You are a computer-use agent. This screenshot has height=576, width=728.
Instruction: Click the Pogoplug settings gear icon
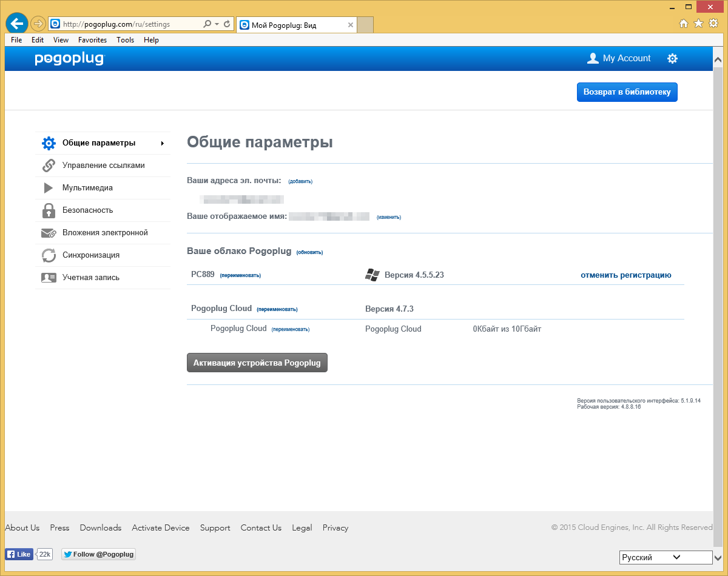(x=672, y=58)
